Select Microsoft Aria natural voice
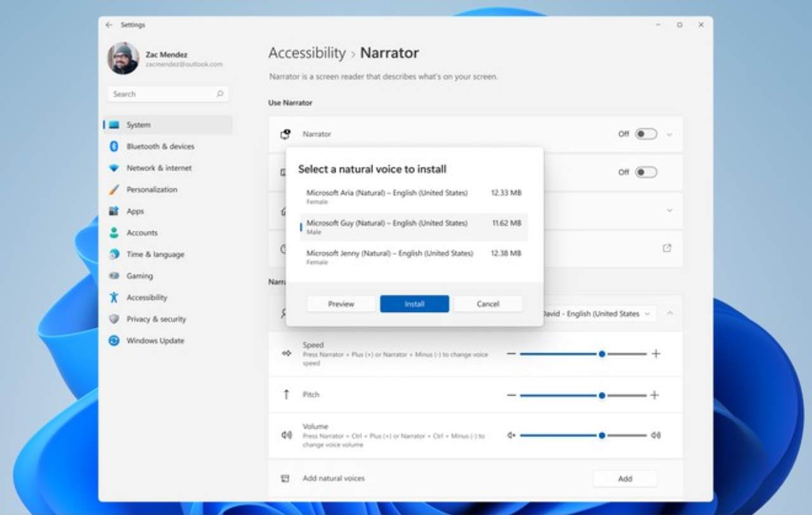This screenshot has width=812, height=515. (x=414, y=197)
